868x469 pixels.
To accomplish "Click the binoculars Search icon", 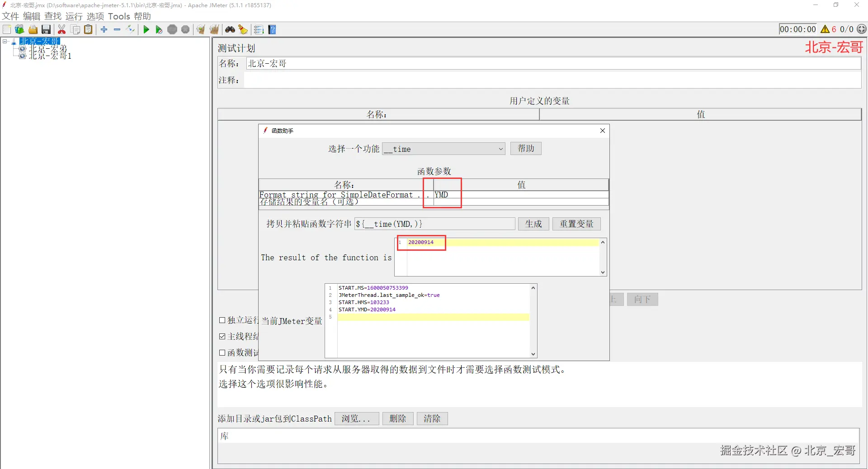I will [230, 29].
